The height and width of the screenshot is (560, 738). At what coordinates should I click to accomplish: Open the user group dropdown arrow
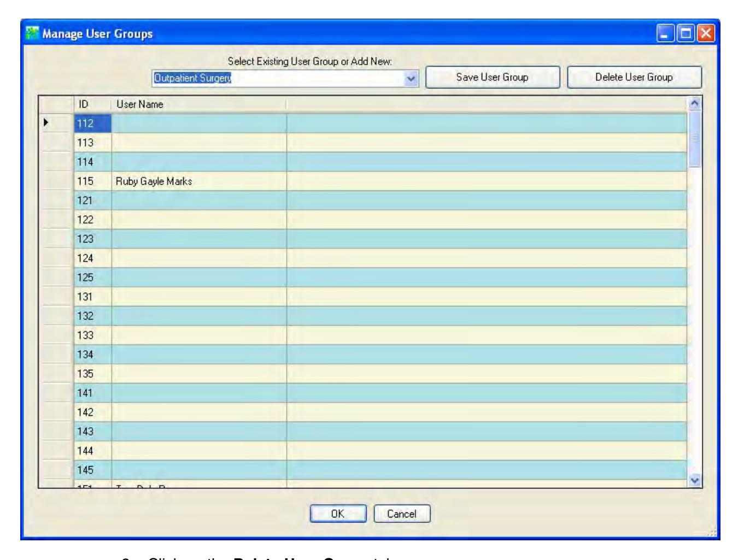412,78
